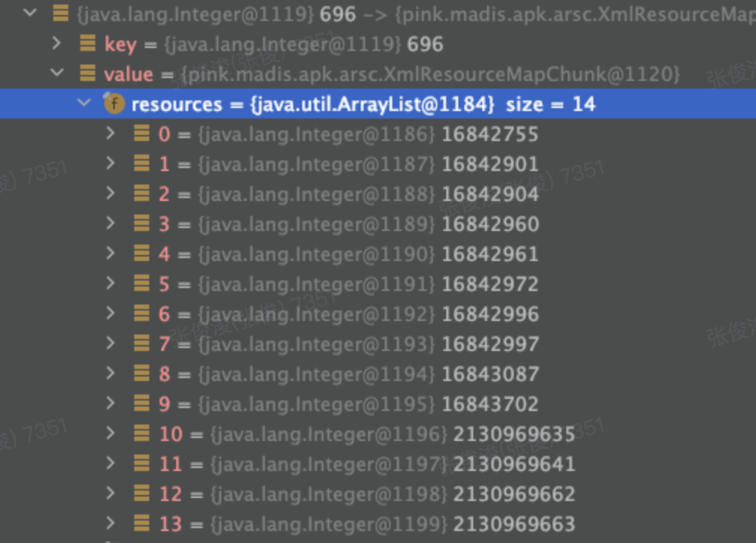Viewport: 756px width, 543px height.
Task: Click the object icon of element 9
Action: (141, 403)
